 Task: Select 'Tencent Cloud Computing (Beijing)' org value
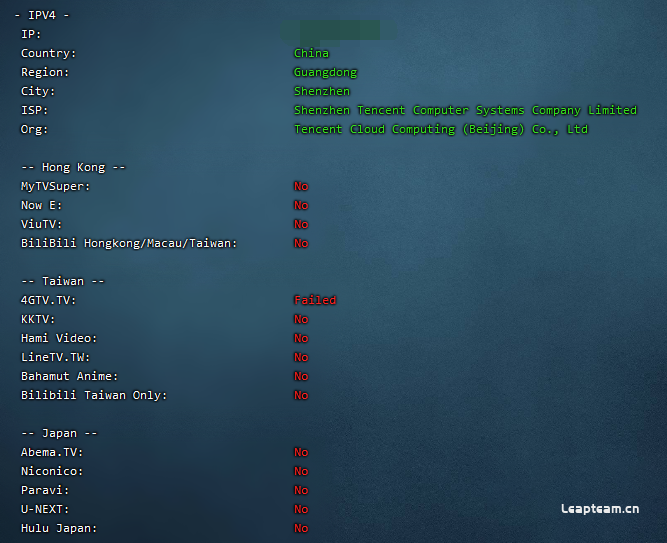(x=441, y=129)
